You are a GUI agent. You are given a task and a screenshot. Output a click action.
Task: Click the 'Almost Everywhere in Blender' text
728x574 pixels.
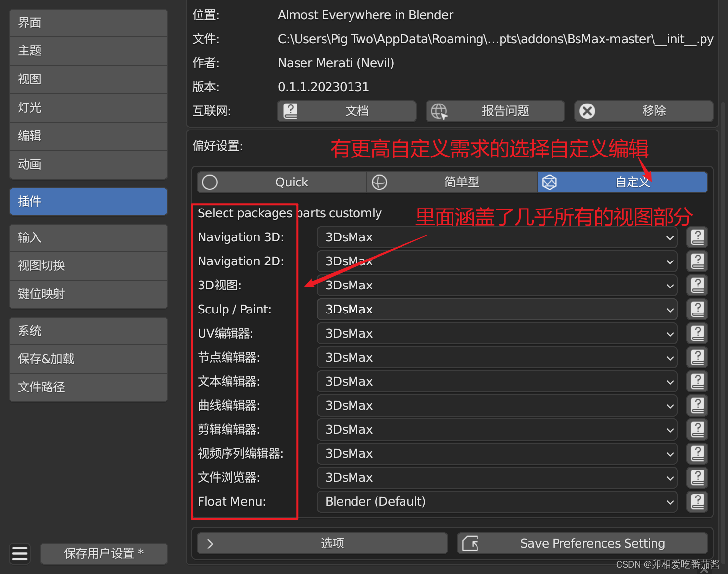pyautogui.click(x=366, y=15)
